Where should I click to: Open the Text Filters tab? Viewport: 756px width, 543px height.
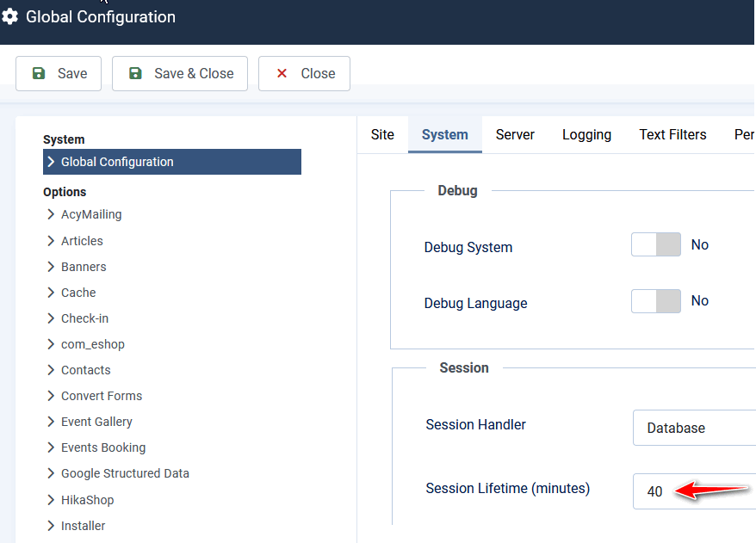pyautogui.click(x=672, y=134)
